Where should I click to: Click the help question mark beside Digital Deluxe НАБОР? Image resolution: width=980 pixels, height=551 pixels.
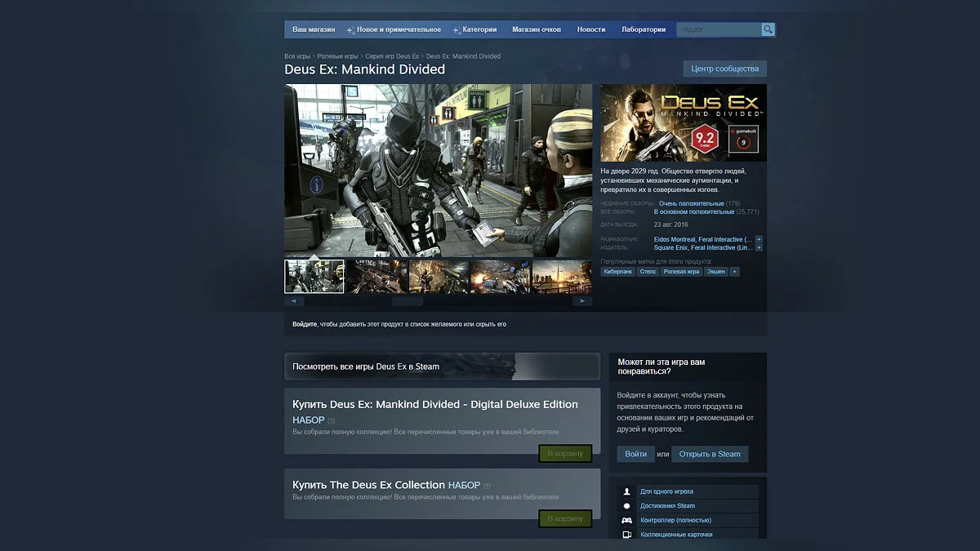click(x=331, y=421)
